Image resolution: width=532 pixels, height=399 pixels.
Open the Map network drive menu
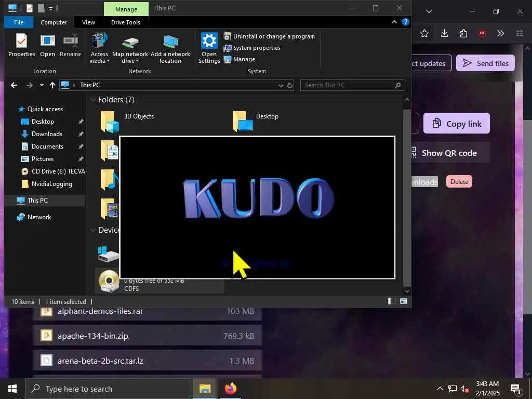coord(130,48)
